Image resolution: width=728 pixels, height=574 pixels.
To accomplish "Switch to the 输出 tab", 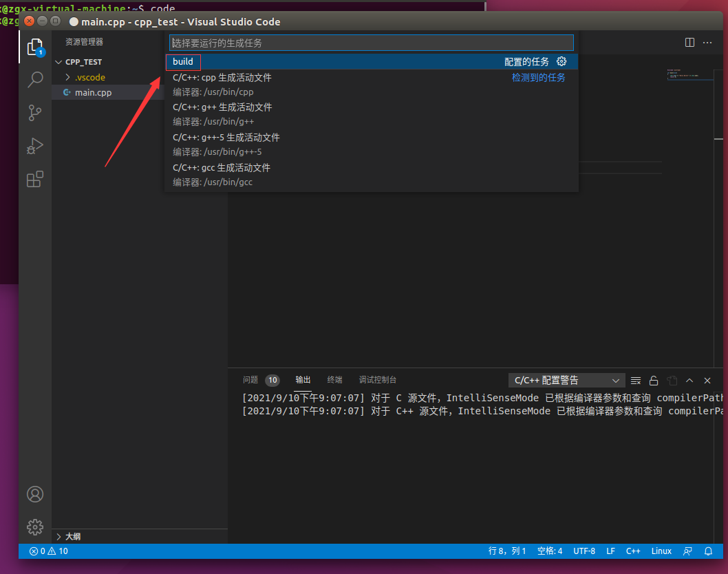I will pyautogui.click(x=303, y=380).
